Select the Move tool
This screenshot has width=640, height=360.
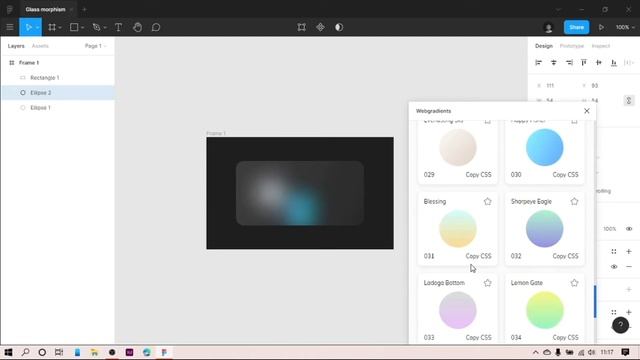[28, 27]
